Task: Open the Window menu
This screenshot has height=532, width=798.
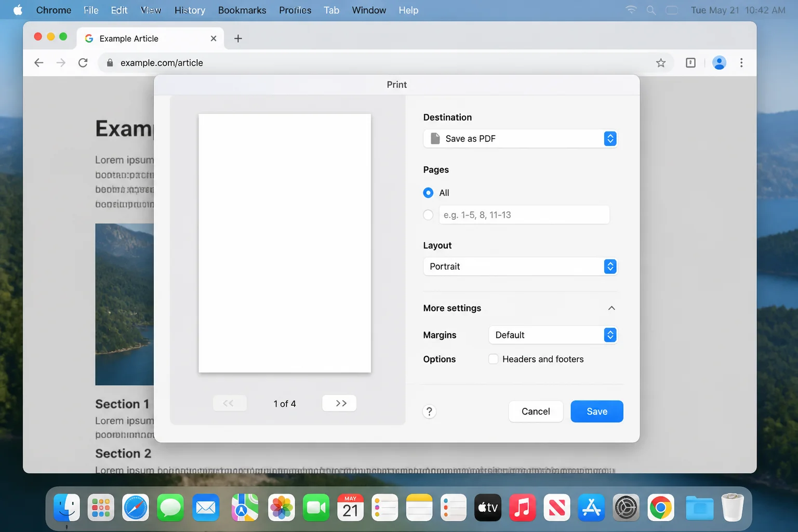Action: tap(369, 10)
